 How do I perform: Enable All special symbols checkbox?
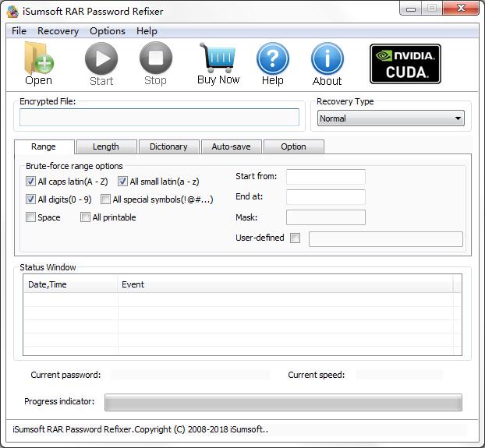106,199
